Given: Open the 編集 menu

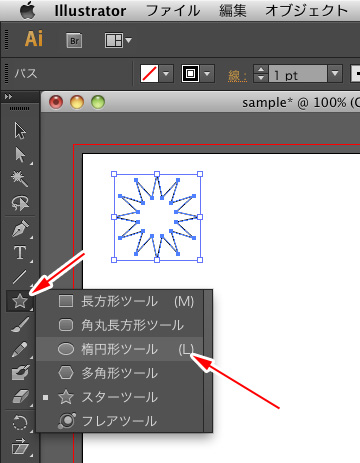Looking at the screenshot, I should [x=233, y=11].
